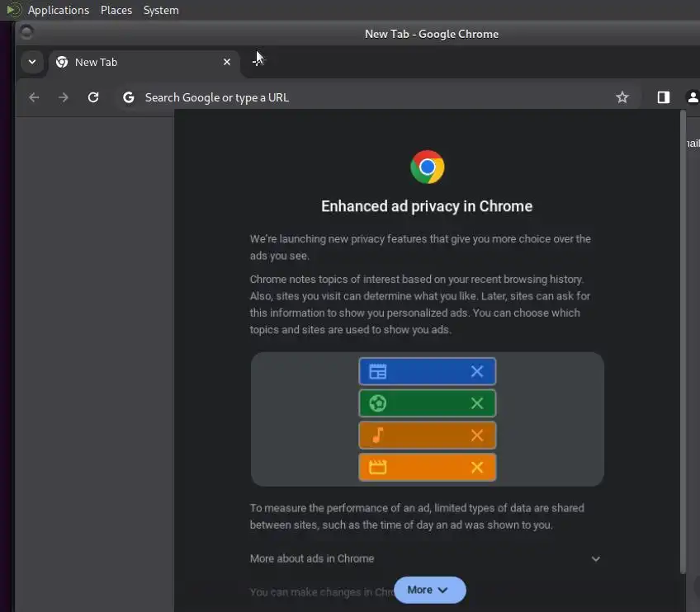Click the Enhanced ad privacy in Chrome heading
700x612 pixels.
[427, 206]
